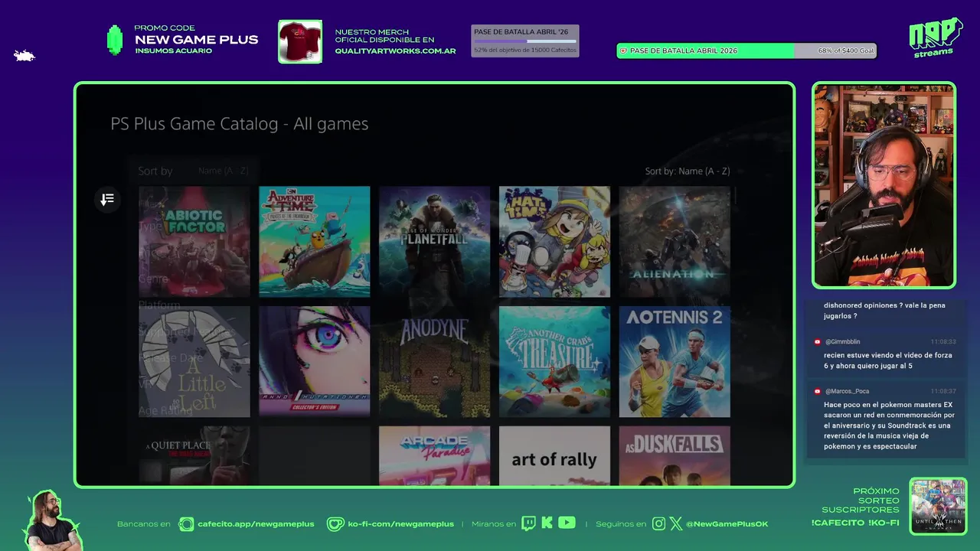Click the red merch t-shirt thumbnail
This screenshot has height=551, width=980.
[300, 41]
